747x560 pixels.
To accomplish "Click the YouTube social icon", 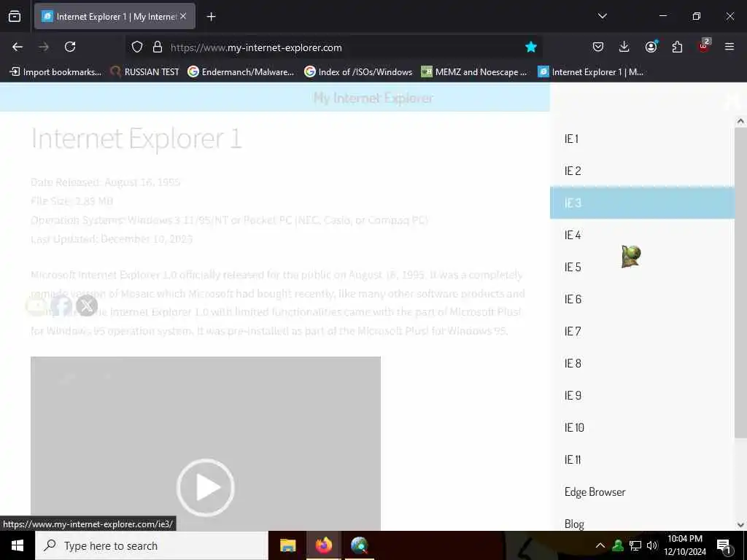I will (x=36, y=306).
